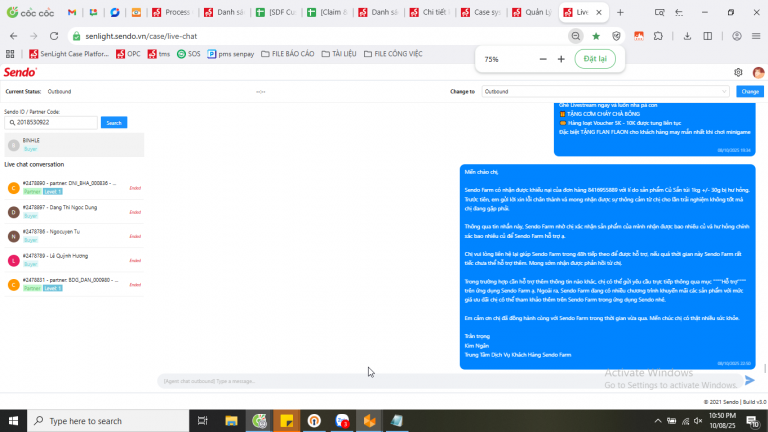Click the Search button for Sendo ID

114,122
